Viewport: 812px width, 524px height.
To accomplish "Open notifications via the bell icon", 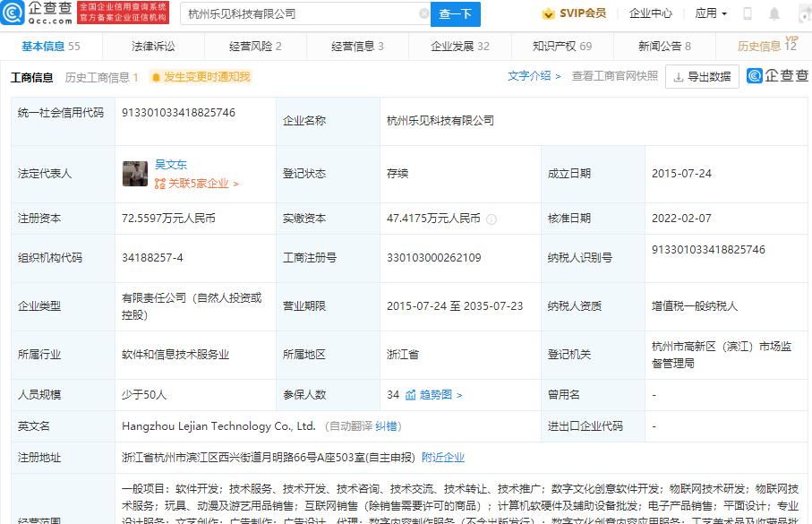I will point(774,14).
